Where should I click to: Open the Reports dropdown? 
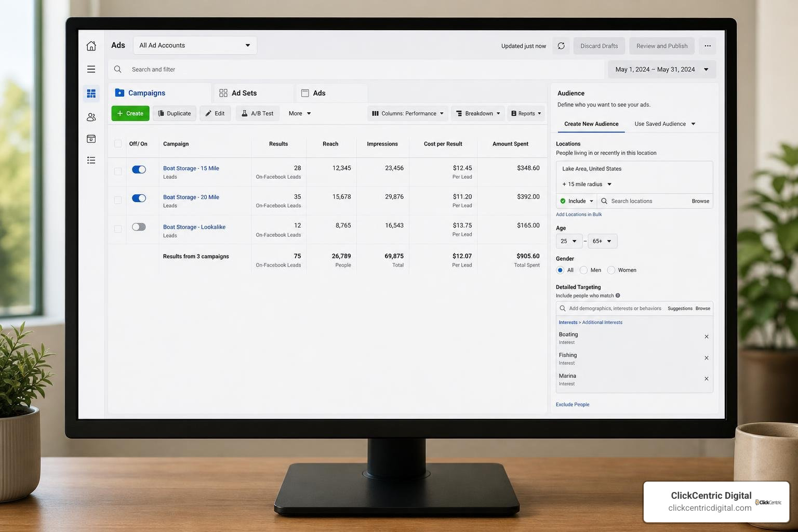tap(526, 113)
